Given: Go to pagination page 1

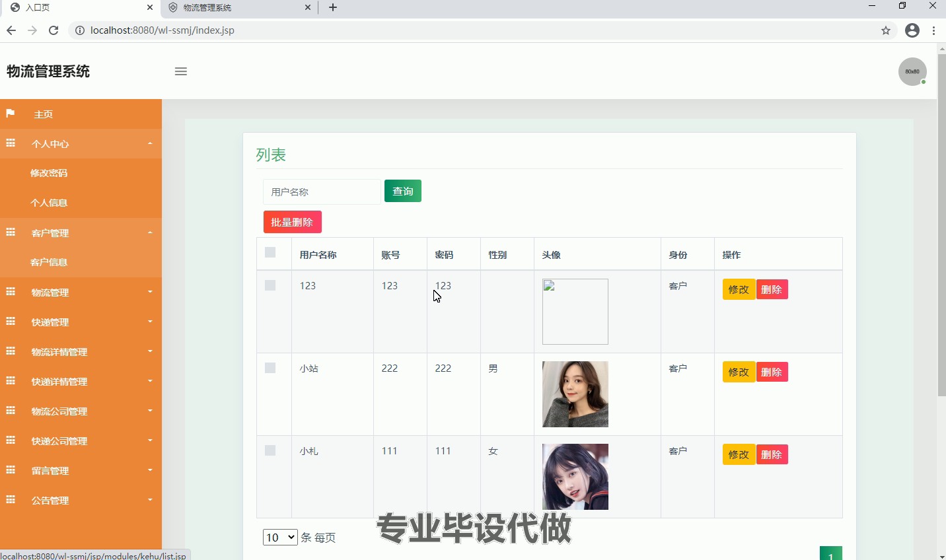Looking at the screenshot, I should click(831, 553).
